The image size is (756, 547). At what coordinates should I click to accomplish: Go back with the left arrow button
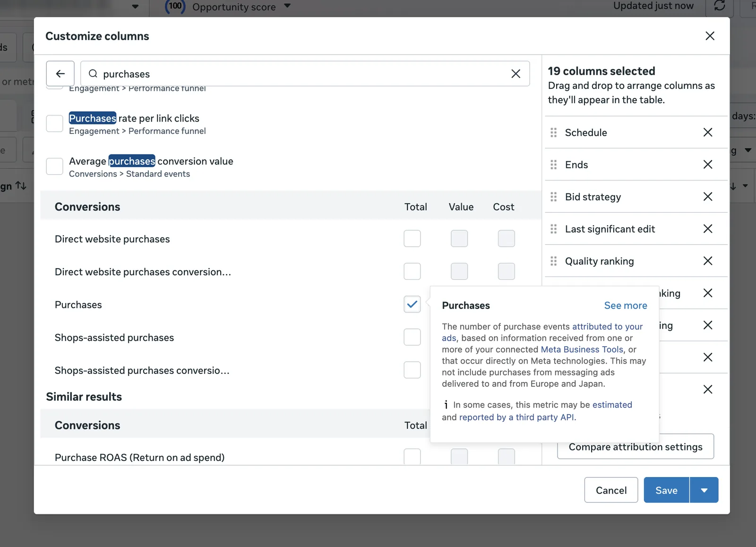[60, 74]
